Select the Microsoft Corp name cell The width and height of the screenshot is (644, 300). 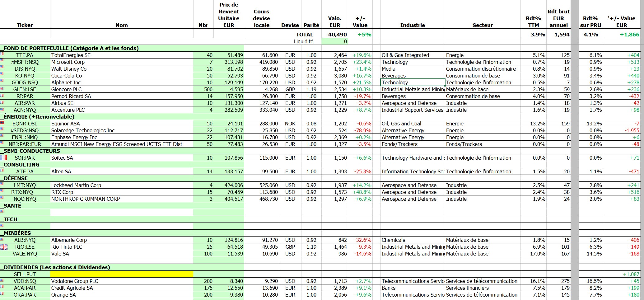pos(122,62)
